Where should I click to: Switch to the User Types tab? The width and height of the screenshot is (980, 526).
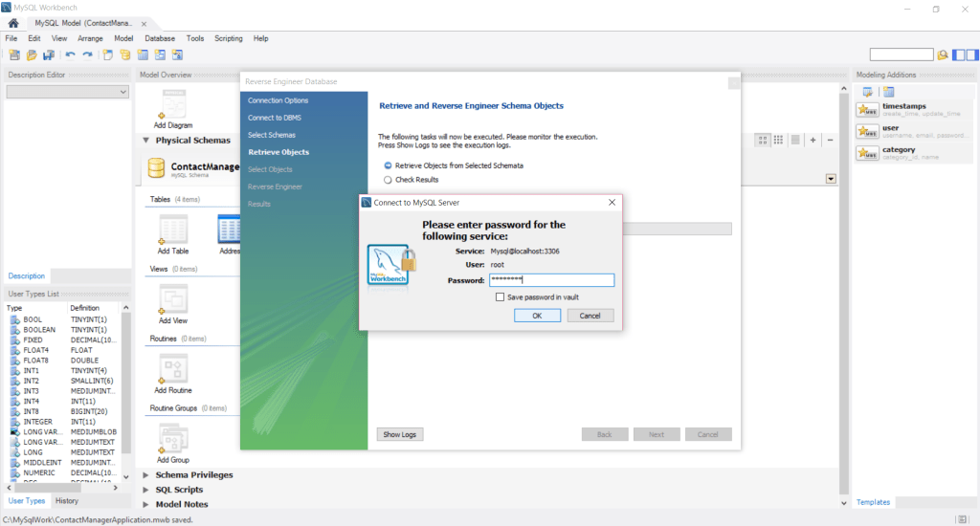(x=26, y=501)
